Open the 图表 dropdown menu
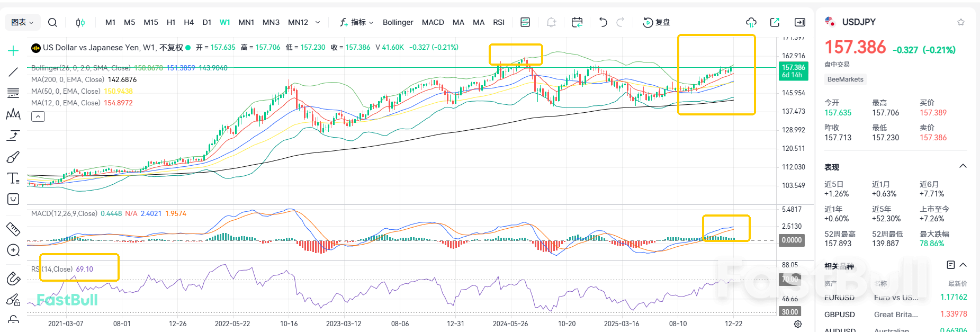This screenshot has width=980, height=332. click(x=22, y=22)
